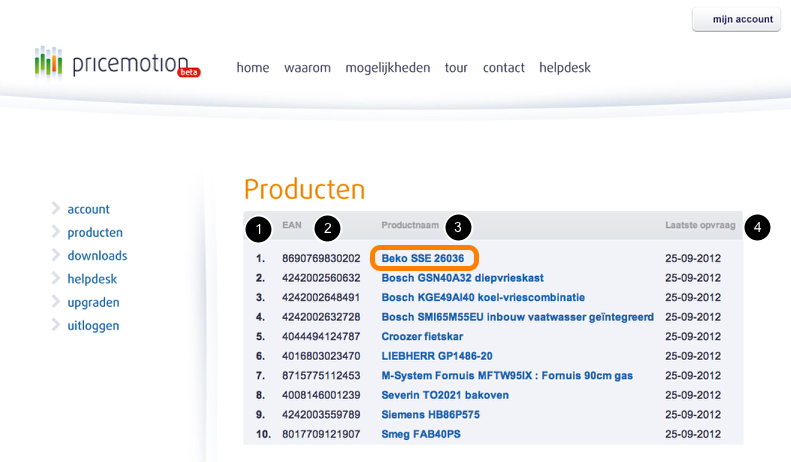Viewport: 791px width, 462px height.
Task: Open LIEBHERR GP1486-20 product
Action: [437, 356]
